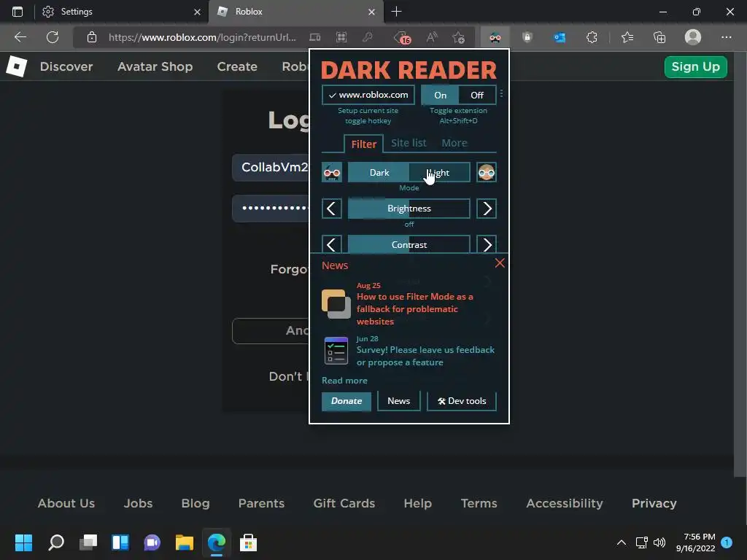
Task: Click the username field showing CollabVm2
Action: (271, 168)
